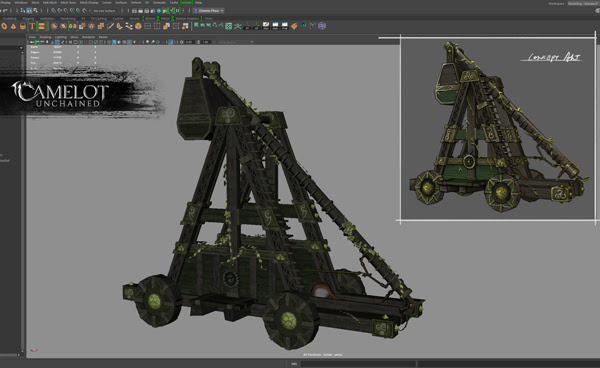Toggle the highlighted select-mode icon in status line
The height and width of the screenshot is (368, 600).
pos(29,10)
